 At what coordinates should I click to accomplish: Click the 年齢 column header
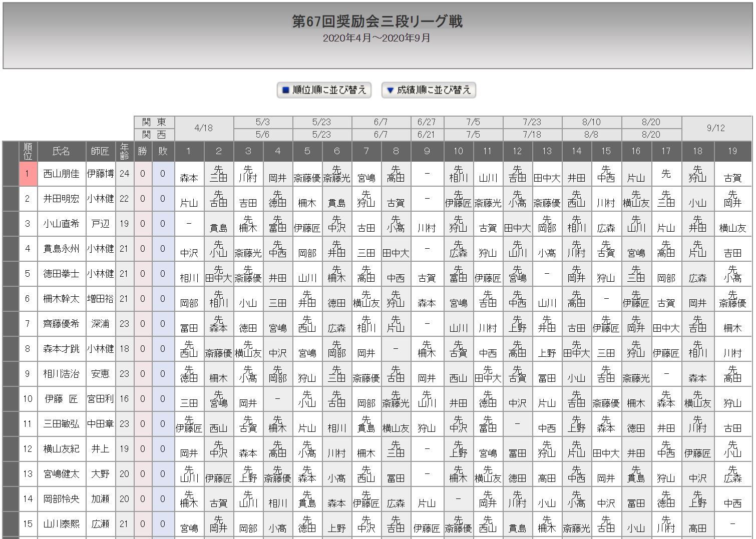124,151
